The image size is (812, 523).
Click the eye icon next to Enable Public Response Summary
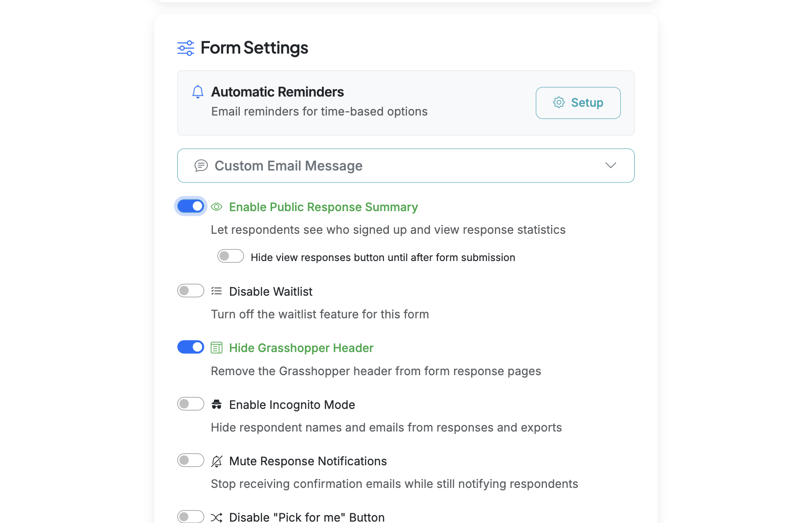coord(216,207)
